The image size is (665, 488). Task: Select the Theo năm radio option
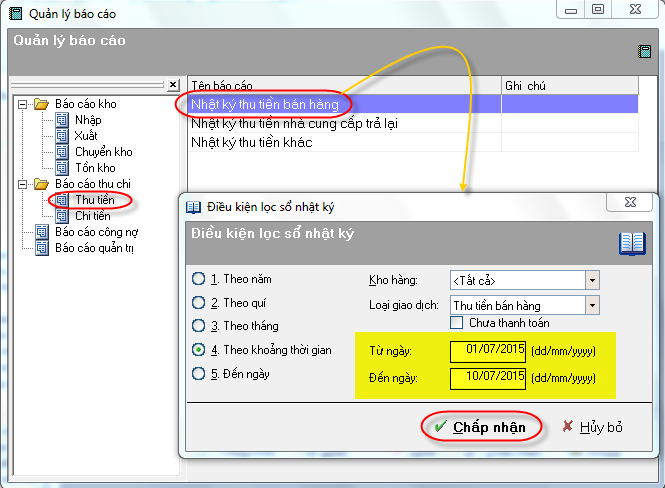(198, 279)
